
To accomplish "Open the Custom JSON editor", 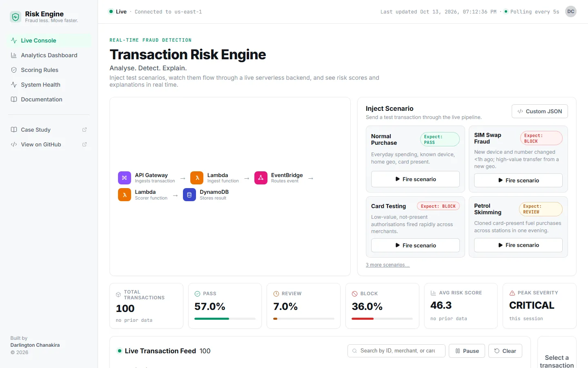I will [x=540, y=111].
